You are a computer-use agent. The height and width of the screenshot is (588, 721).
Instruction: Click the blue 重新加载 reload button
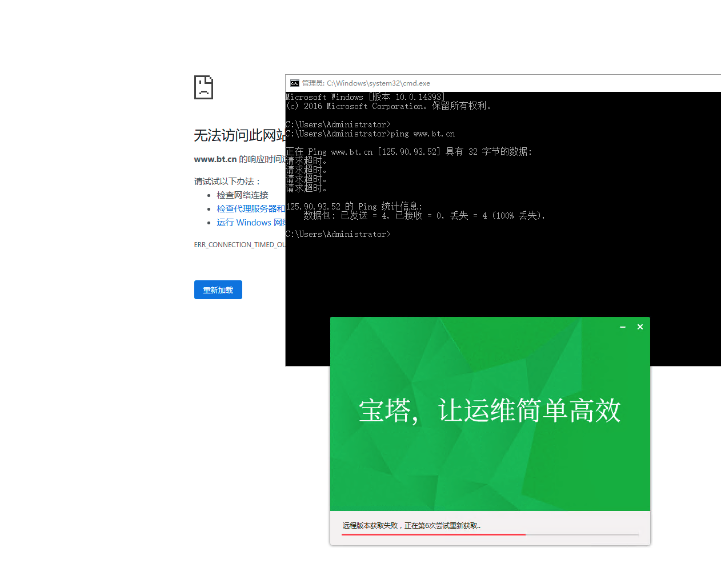click(218, 289)
